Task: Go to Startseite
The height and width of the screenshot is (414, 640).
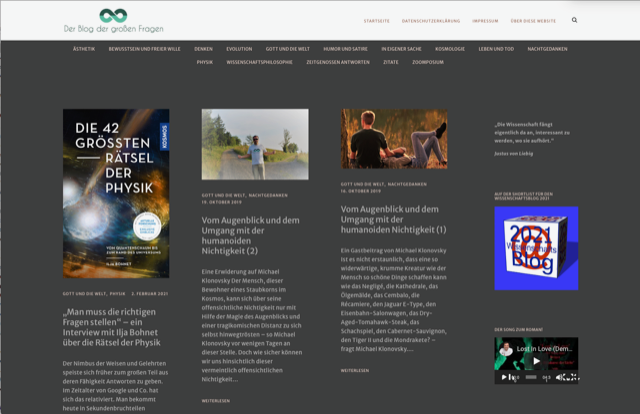Action: [x=377, y=21]
